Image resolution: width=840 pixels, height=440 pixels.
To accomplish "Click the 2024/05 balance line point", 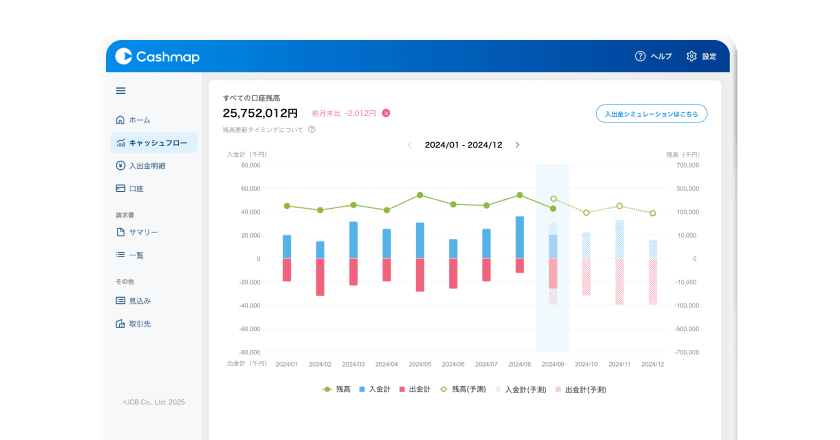I will pos(420,195).
